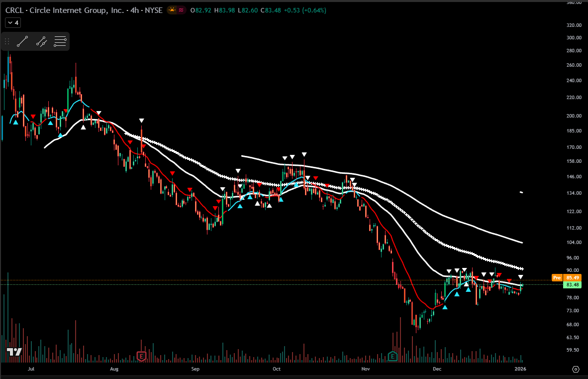Screen dimensions: 588x379
Task: Click the pink data status wave icon
Action: tap(181, 10)
